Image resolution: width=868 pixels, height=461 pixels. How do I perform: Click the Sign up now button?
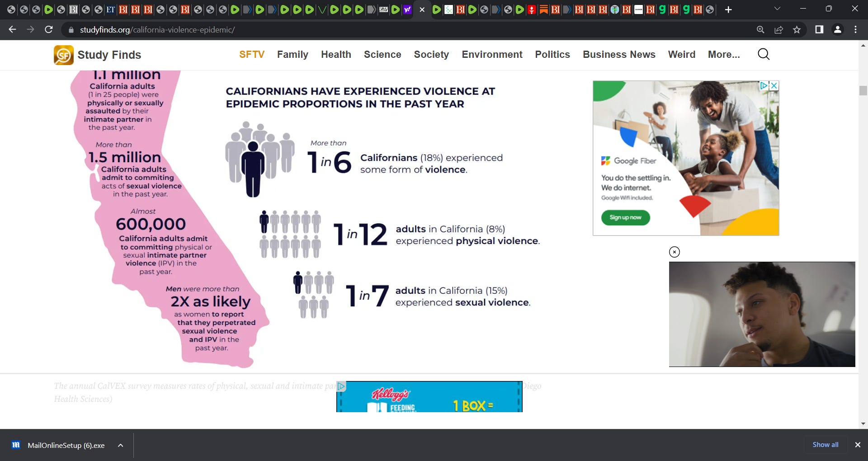pyautogui.click(x=625, y=217)
